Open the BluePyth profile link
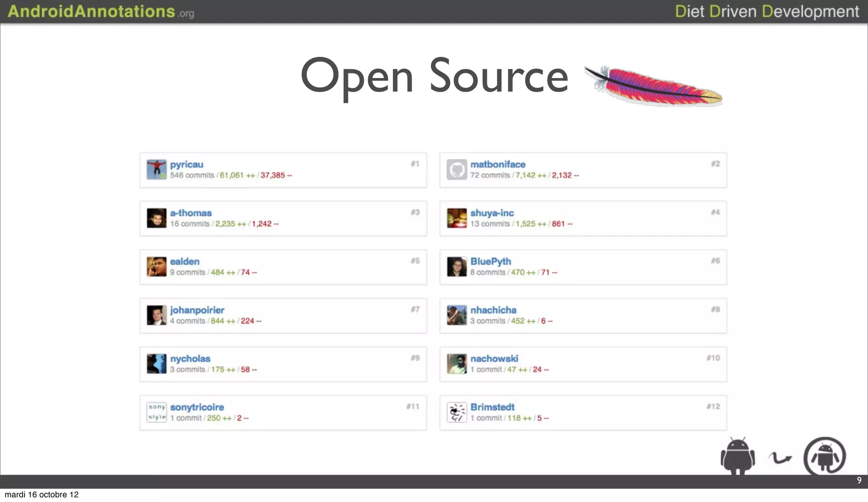Screen dimensions: 868x502 coord(490,262)
